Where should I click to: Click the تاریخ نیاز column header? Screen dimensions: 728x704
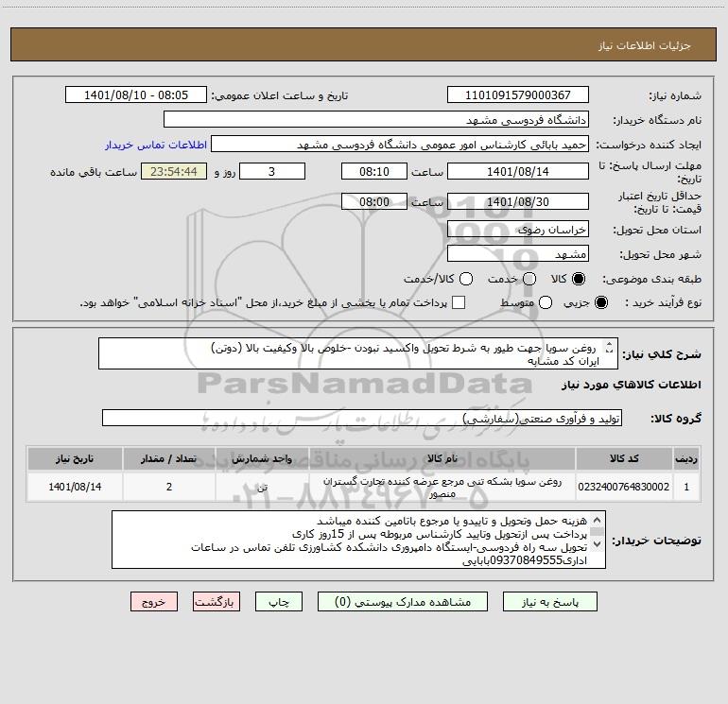tap(75, 458)
